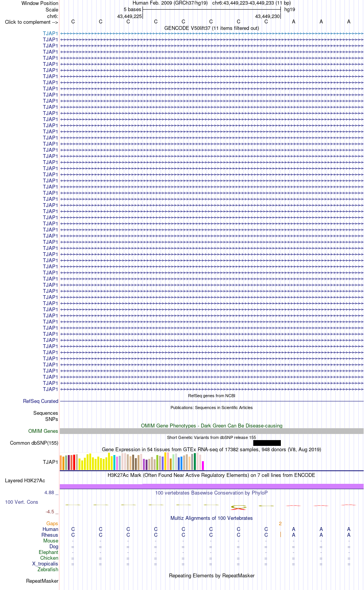Open the GENCODE V50lift37 track title
The height and width of the screenshot is (590, 364).
point(212,28)
